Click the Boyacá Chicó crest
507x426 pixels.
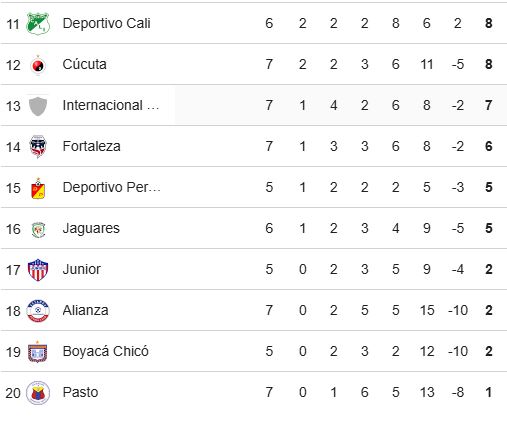pyautogui.click(x=38, y=352)
